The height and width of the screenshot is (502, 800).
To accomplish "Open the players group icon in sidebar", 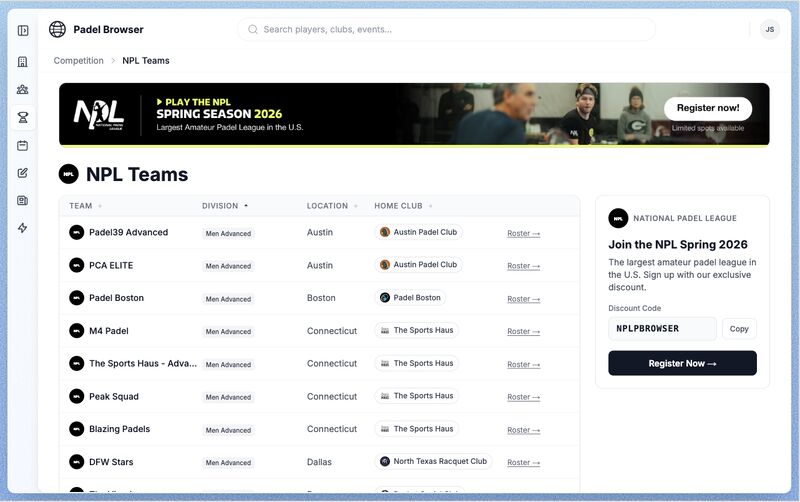I will click(x=23, y=89).
